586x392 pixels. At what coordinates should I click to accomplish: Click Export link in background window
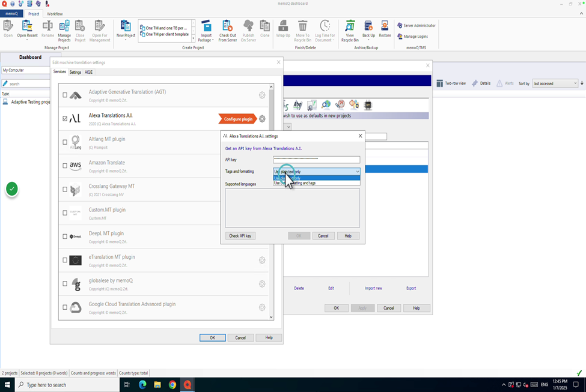pos(411,288)
